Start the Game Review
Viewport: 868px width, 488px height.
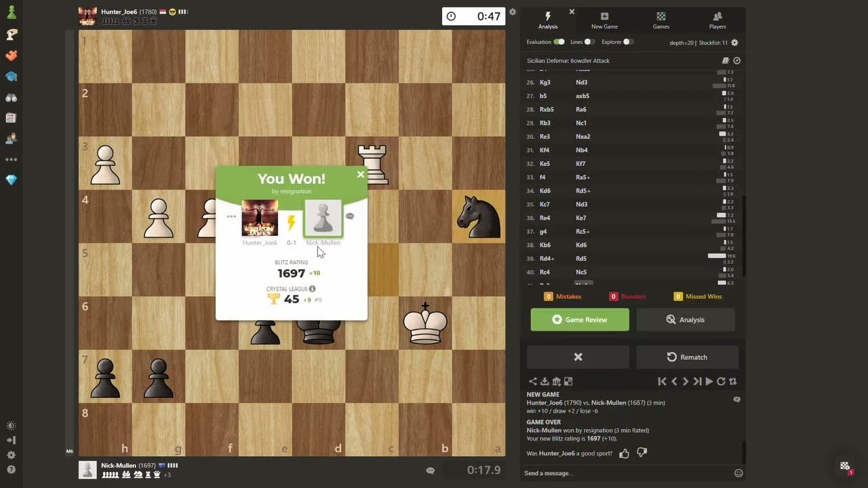point(580,319)
